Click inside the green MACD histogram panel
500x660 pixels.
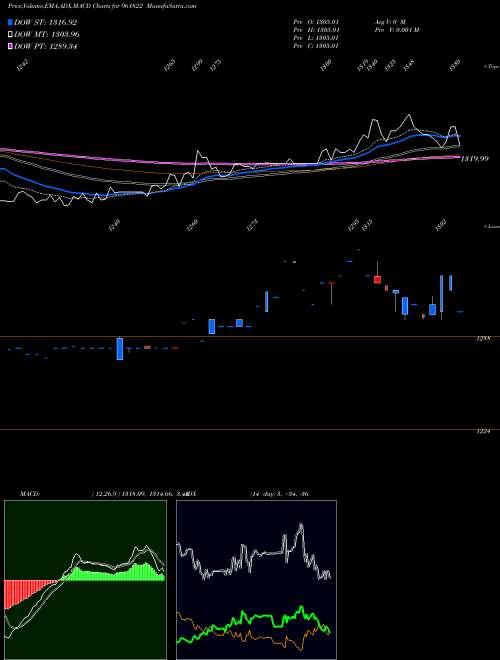pyautogui.click(x=85, y=580)
